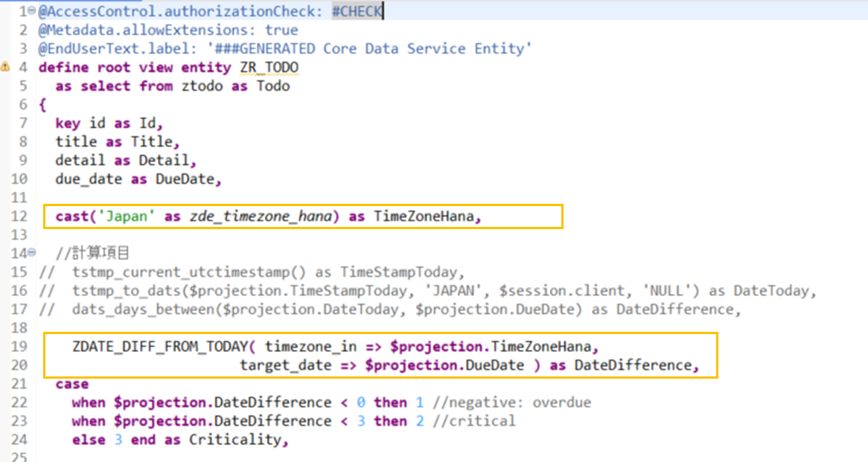Image resolution: width=868 pixels, height=462 pixels.
Task: Click the #CHECK annotation value
Action: [x=357, y=12]
